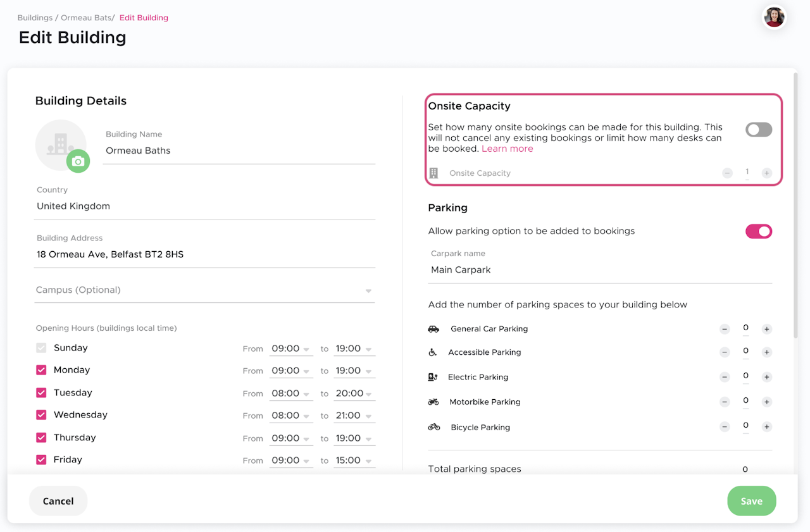
Task: Decrease Accessible Parking with minus icon
Action: pos(725,352)
